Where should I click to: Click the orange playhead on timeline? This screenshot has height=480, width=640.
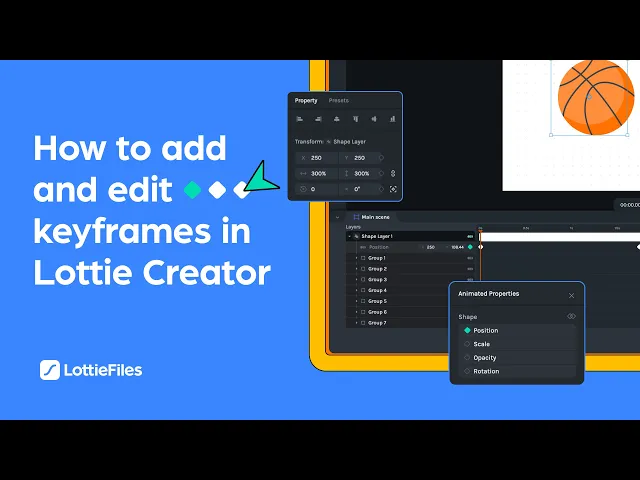[x=480, y=229]
